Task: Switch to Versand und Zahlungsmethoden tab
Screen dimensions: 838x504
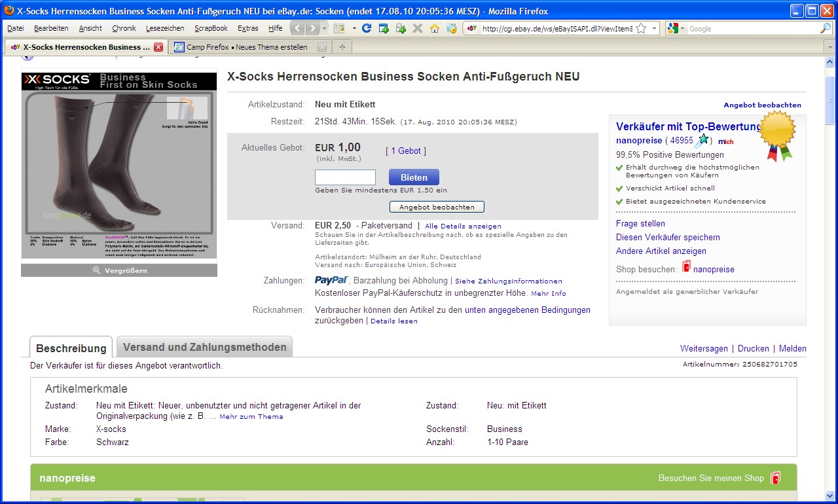Action: tap(204, 347)
